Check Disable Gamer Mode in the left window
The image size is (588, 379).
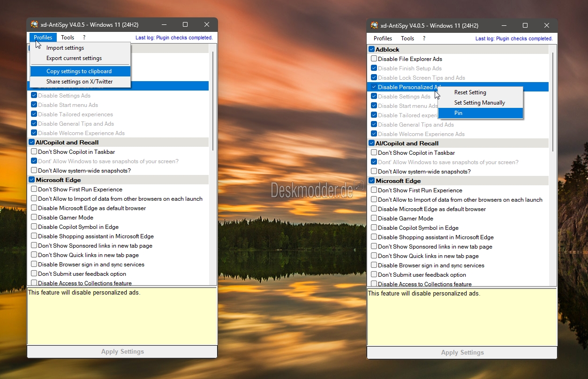coord(34,218)
